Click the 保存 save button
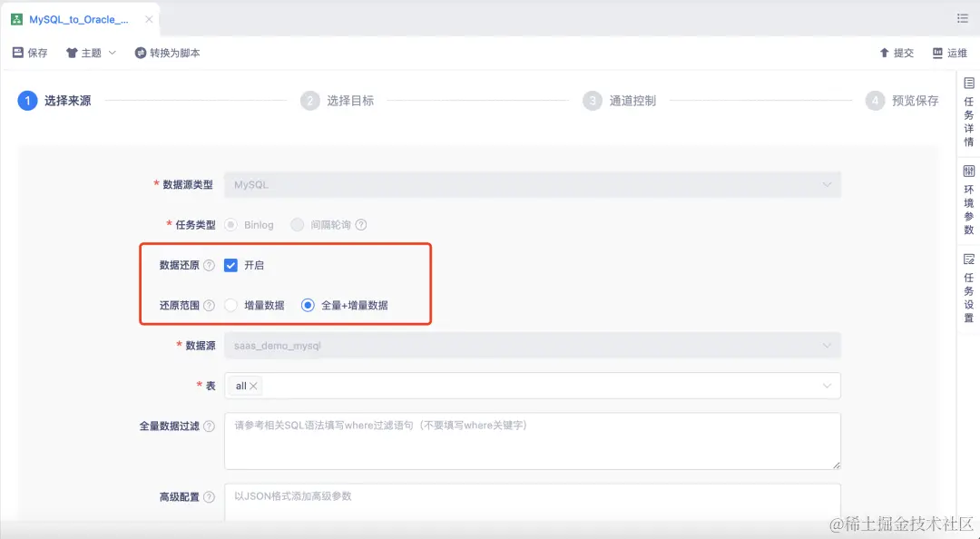Image resolution: width=980 pixels, height=539 pixels. coord(30,53)
